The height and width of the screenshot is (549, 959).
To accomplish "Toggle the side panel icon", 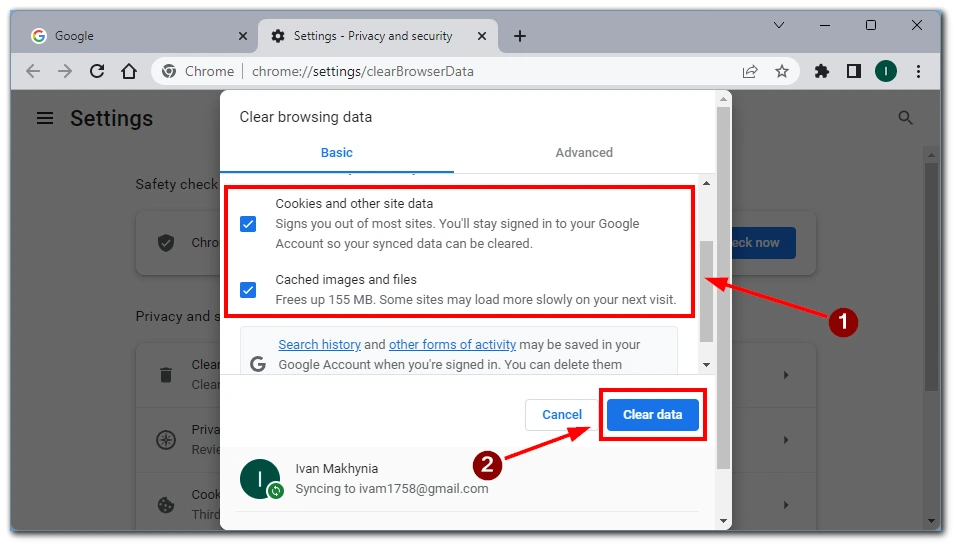I will [x=854, y=72].
